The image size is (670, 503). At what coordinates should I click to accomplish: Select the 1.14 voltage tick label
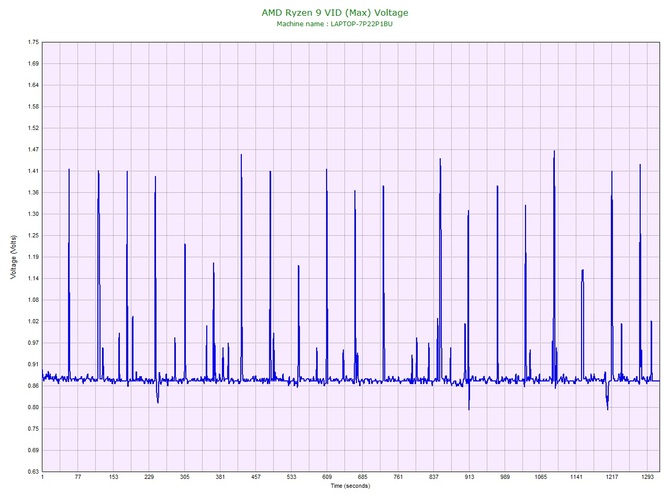[x=33, y=279]
